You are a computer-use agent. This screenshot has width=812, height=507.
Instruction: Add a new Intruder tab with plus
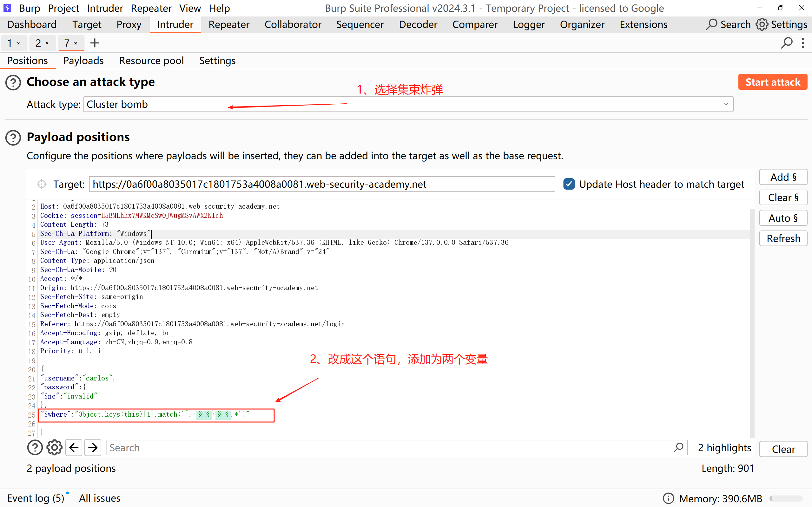click(x=95, y=43)
